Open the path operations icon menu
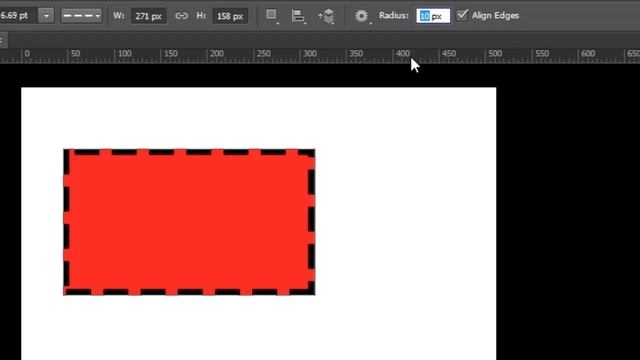 pos(272,16)
